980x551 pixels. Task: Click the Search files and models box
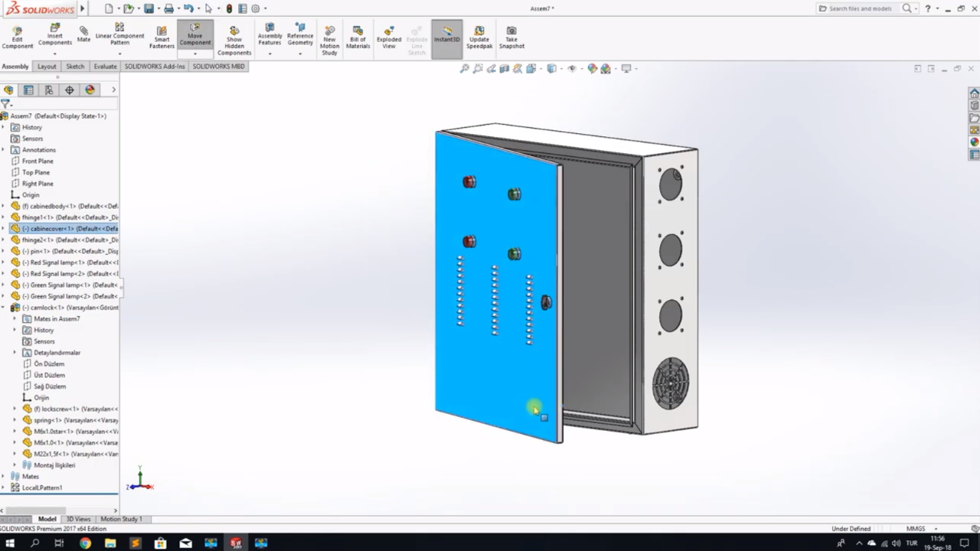(860, 8)
